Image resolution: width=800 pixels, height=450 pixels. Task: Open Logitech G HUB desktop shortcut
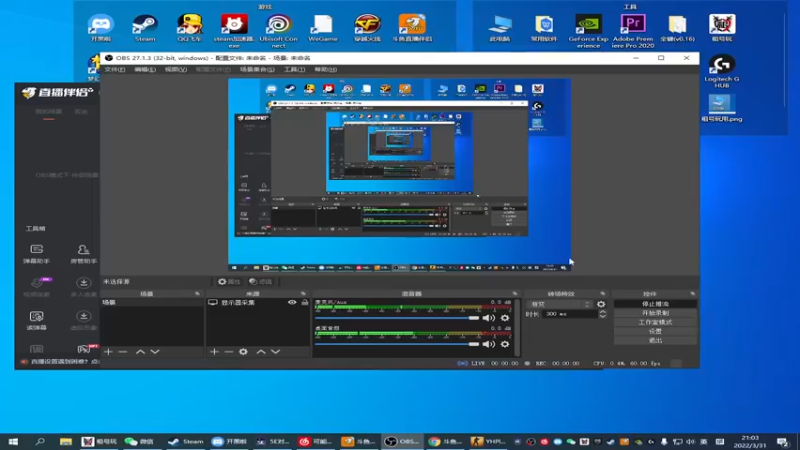[x=722, y=71]
